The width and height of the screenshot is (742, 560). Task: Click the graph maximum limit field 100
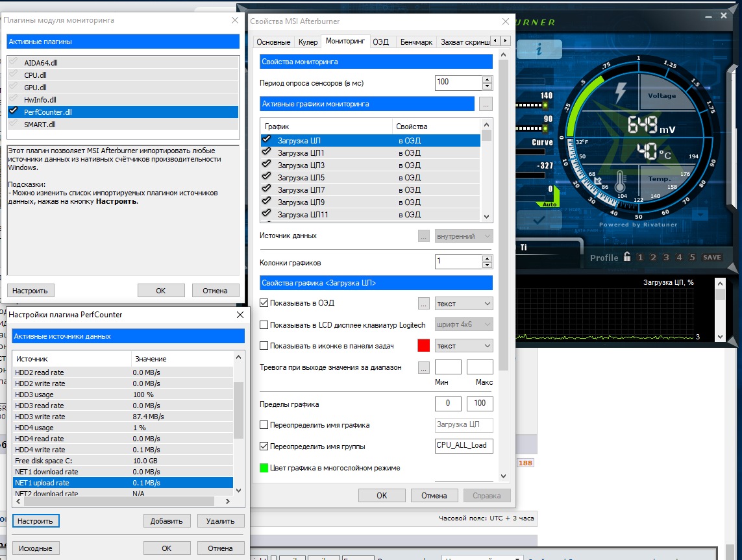[x=480, y=404]
